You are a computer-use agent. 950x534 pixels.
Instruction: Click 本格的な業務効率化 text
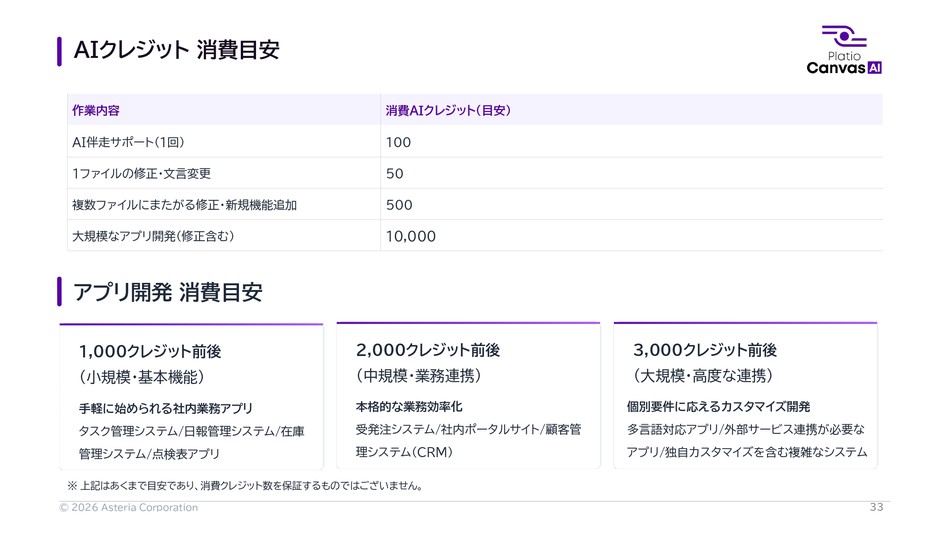(409, 407)
